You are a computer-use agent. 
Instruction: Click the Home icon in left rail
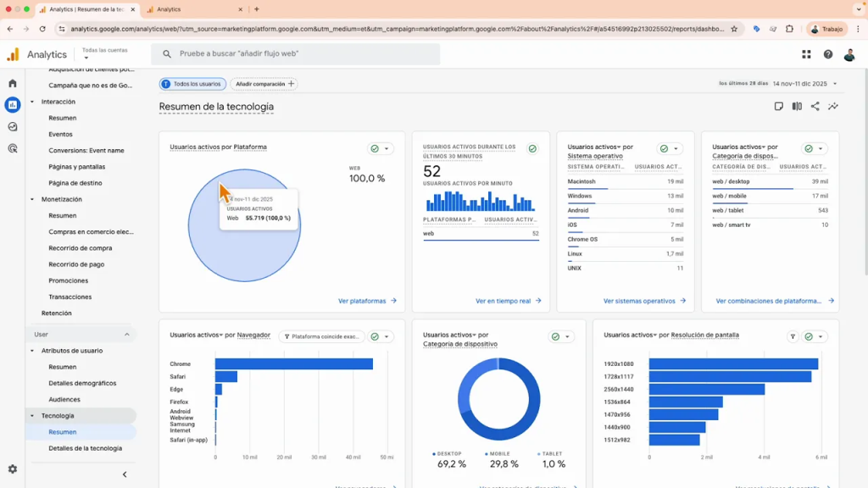click(12, 83)
